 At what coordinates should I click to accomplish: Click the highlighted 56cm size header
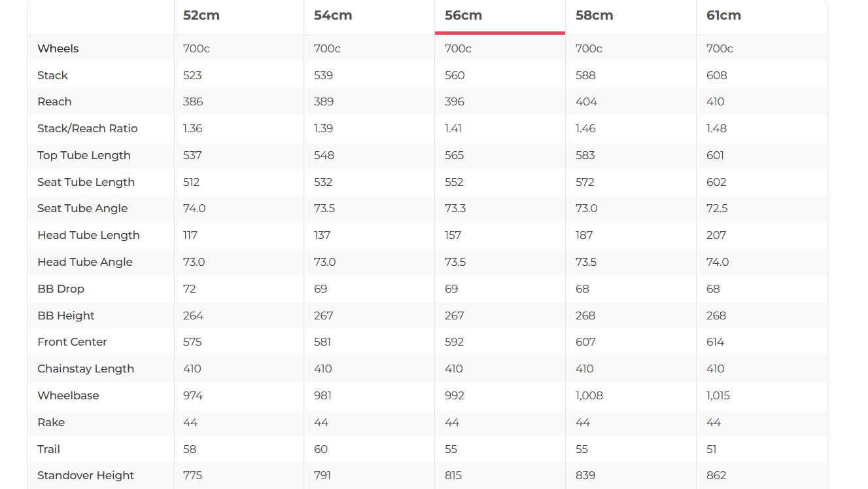463,16
